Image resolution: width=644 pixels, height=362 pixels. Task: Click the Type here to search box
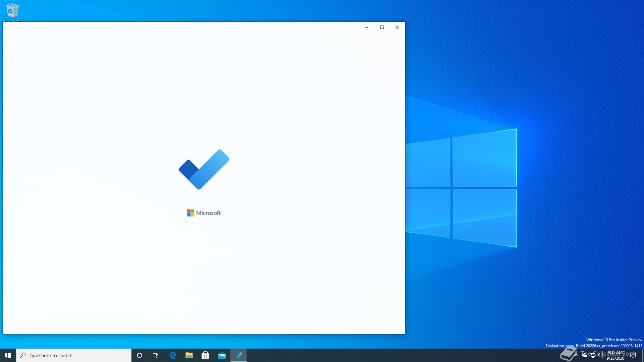click(x=74, y=355)
